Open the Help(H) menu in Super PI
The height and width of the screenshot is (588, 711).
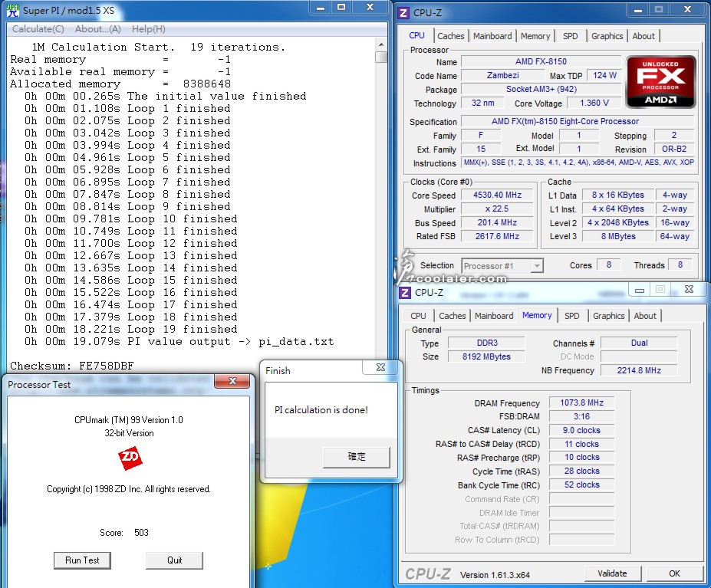tap(148, 29)
